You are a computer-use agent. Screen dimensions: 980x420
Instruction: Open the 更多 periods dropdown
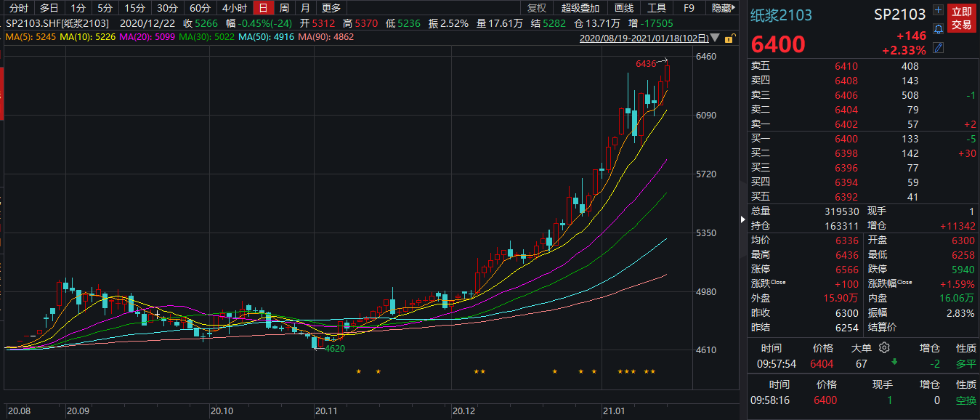(331, 8)
